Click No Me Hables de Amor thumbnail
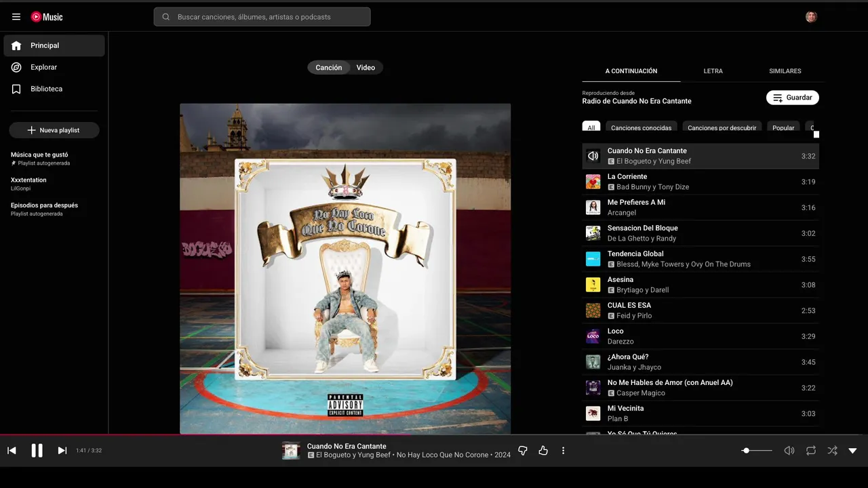Screen dimensions: 868x488 [593, 388]
